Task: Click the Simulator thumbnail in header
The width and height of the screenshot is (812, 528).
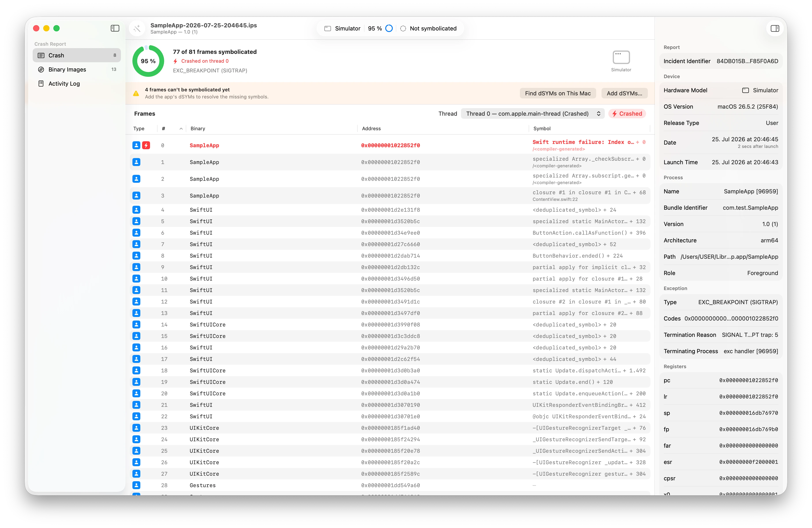Action: pyautogui.click(x=621, y=57)
